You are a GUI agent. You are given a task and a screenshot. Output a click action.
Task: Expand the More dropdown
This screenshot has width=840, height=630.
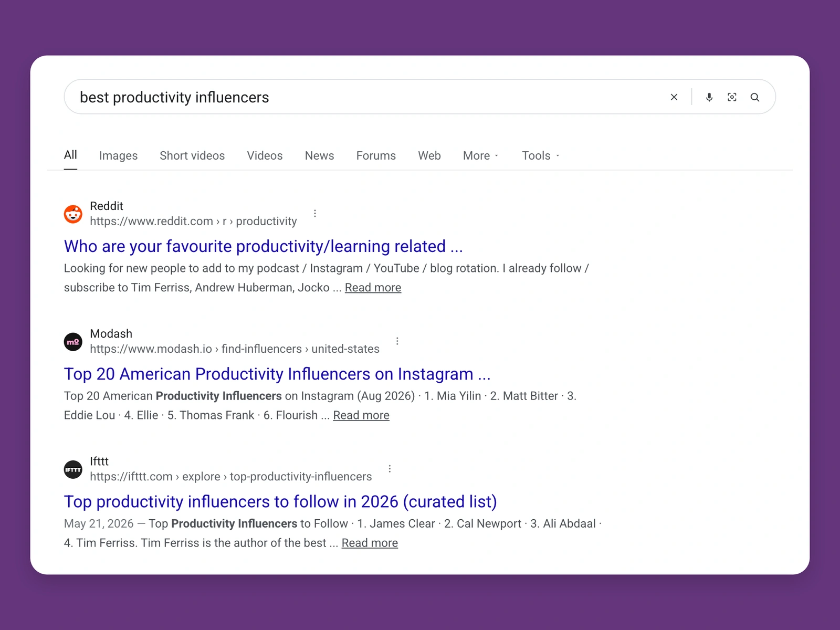(480, 155)
